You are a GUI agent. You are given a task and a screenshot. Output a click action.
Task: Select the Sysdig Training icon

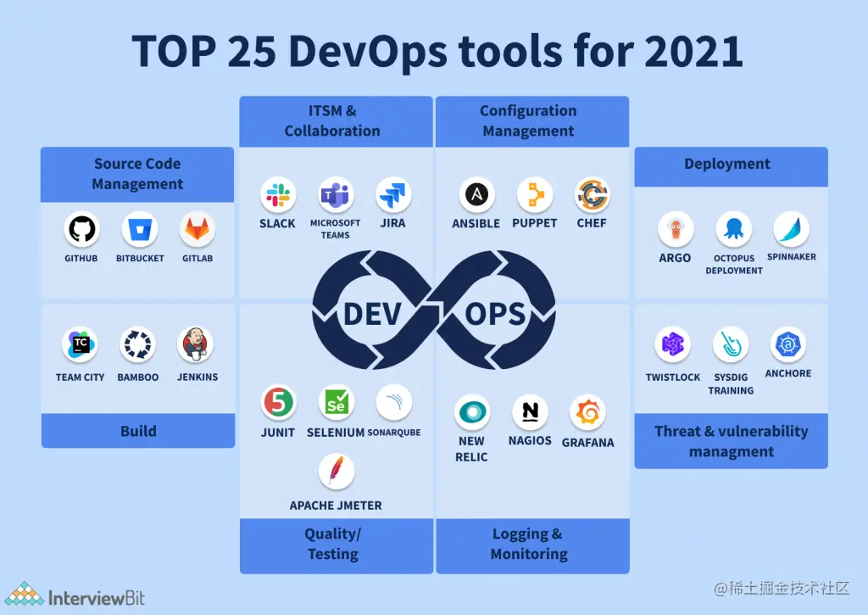click(x=731, y=344)
